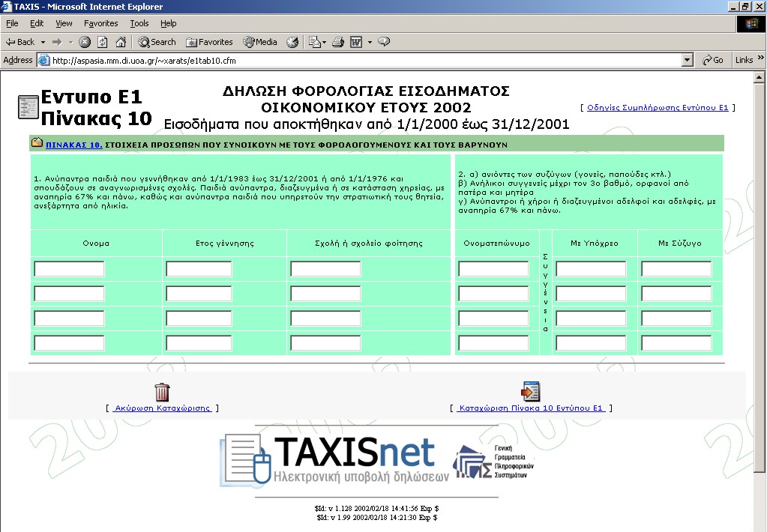Open the Forward history dropdown arrow
Viewport: 767px width, 532px height.
coord(70,42)
